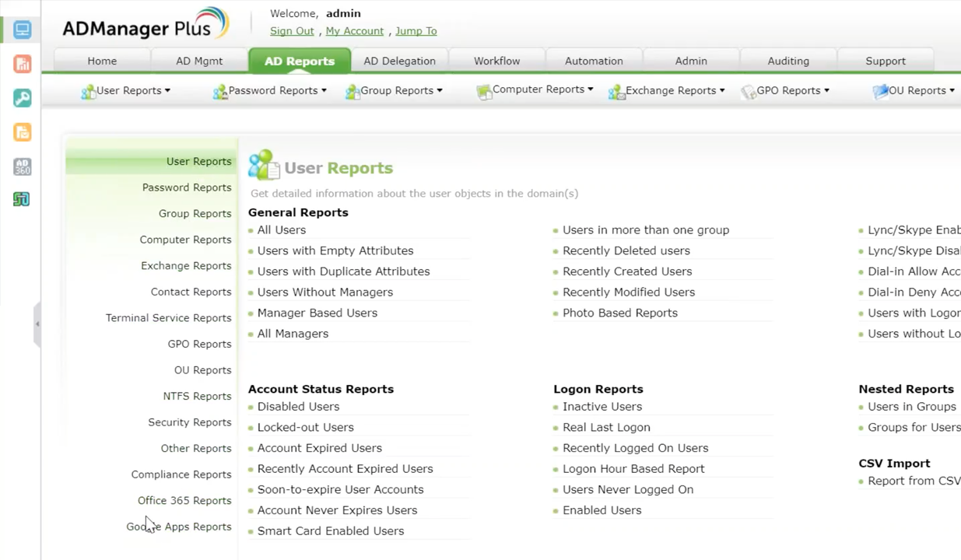The image size is (961, 560).
Task: Collapse the left panel with side arrow
Action: pos(37,324)
